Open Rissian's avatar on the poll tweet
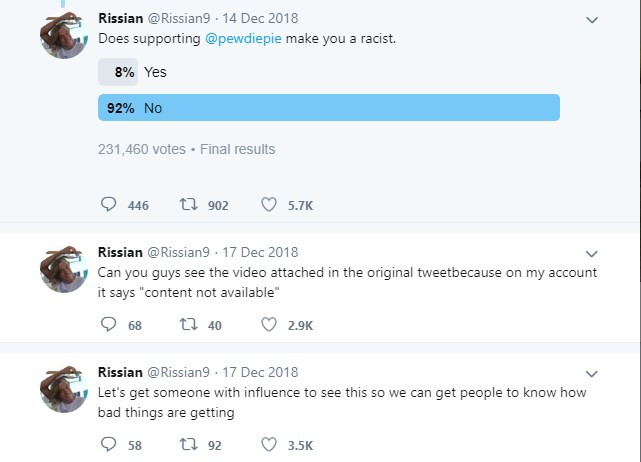Image resolution: width=641 pixels, height=462 pixels. 64,35
